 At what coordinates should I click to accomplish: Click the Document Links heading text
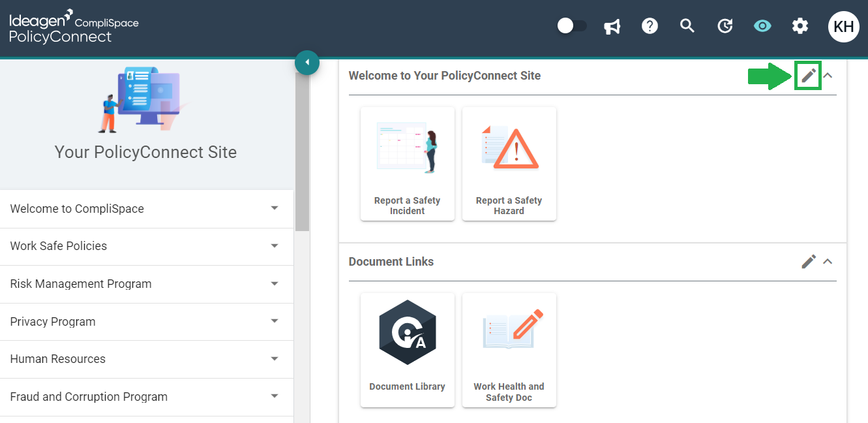tap(391, 262)
